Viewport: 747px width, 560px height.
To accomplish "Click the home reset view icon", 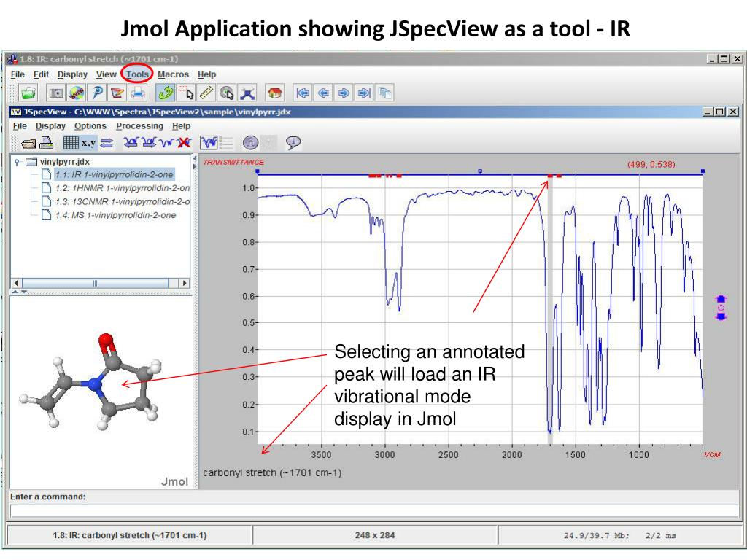I will (x=275, y=93).
